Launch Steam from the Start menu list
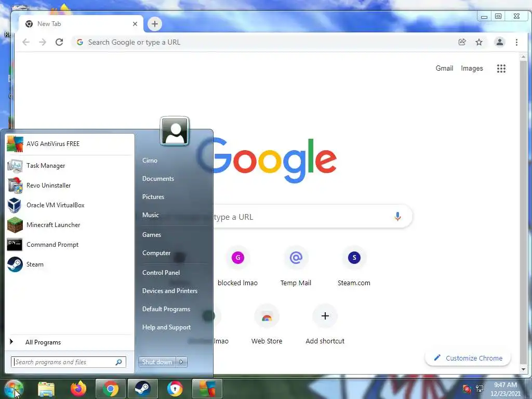This screenshot has width=532, height=399. click(70, 264)
